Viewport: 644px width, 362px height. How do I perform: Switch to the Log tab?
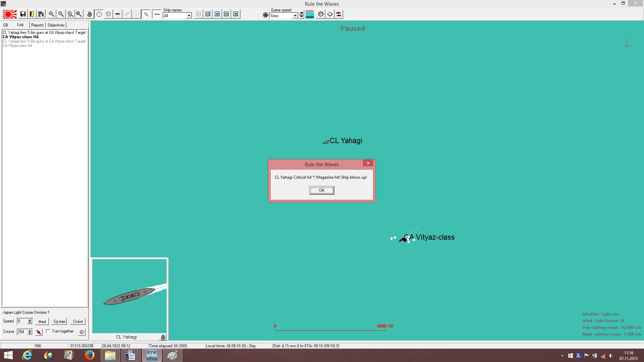[x=20, y=25]
